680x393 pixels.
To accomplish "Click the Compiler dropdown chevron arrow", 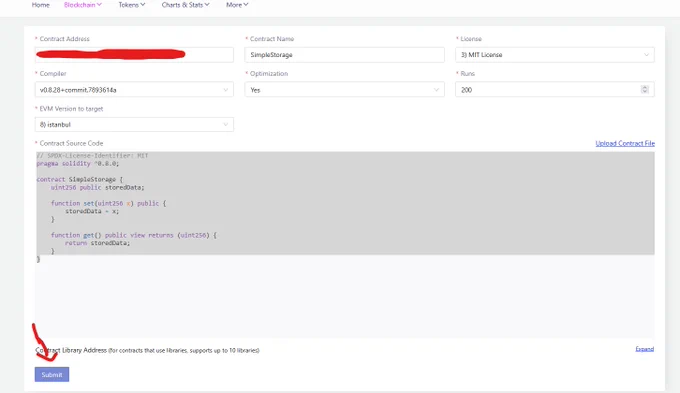I will 226,90.
